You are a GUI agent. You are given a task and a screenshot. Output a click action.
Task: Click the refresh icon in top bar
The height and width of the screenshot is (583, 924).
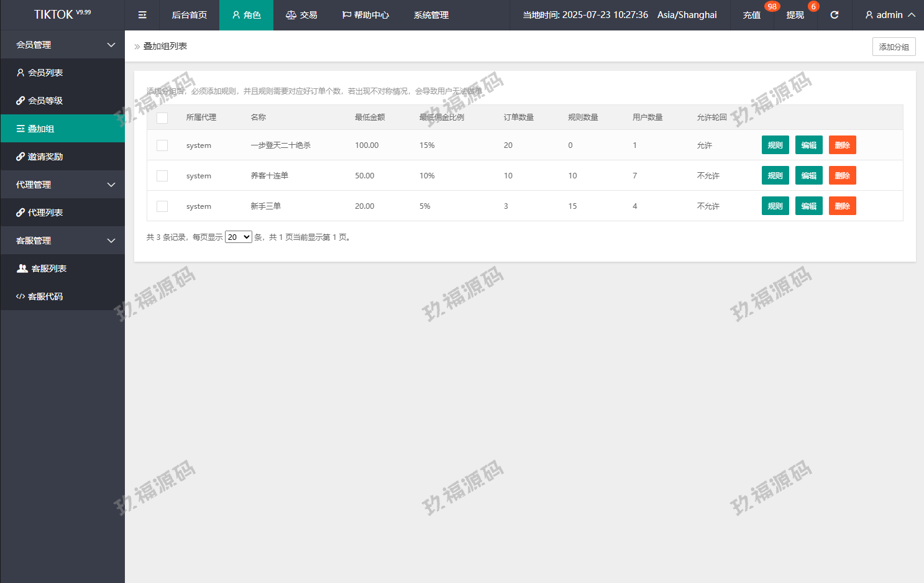pyautogui.click(x=835, y=15)
